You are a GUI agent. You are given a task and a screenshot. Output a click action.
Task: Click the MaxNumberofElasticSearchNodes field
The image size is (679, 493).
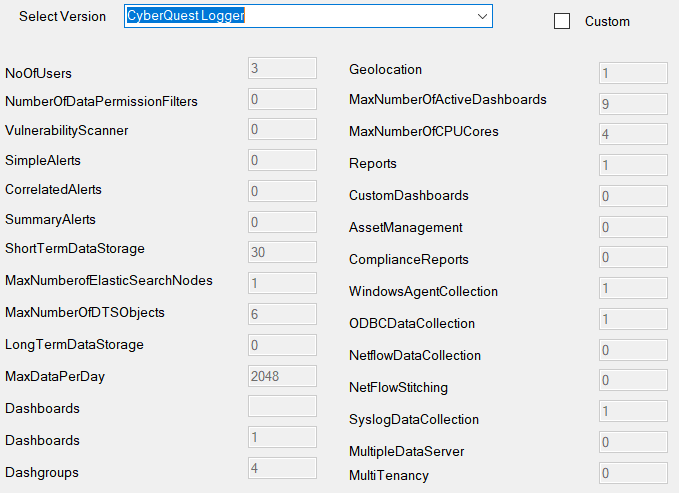[x=282, y=283]
